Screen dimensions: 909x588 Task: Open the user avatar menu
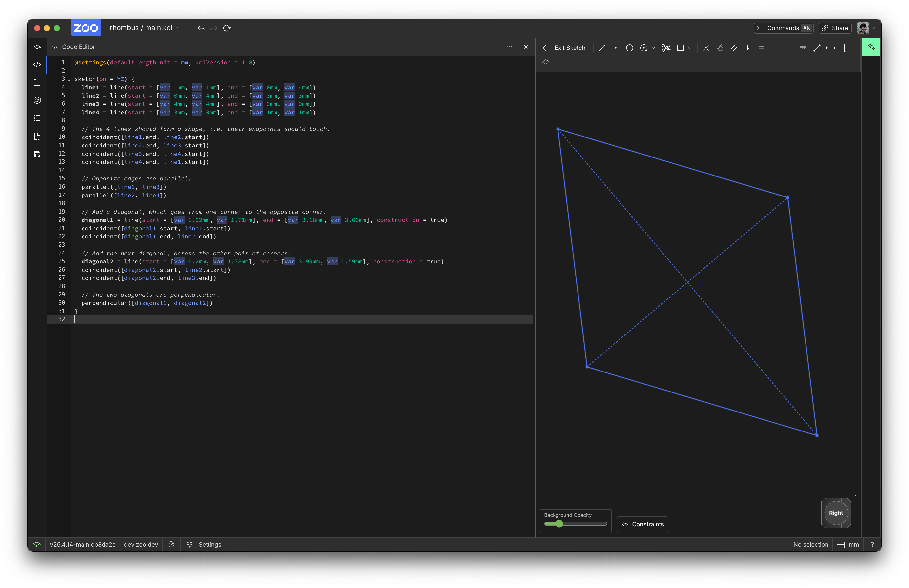(866, 28)
